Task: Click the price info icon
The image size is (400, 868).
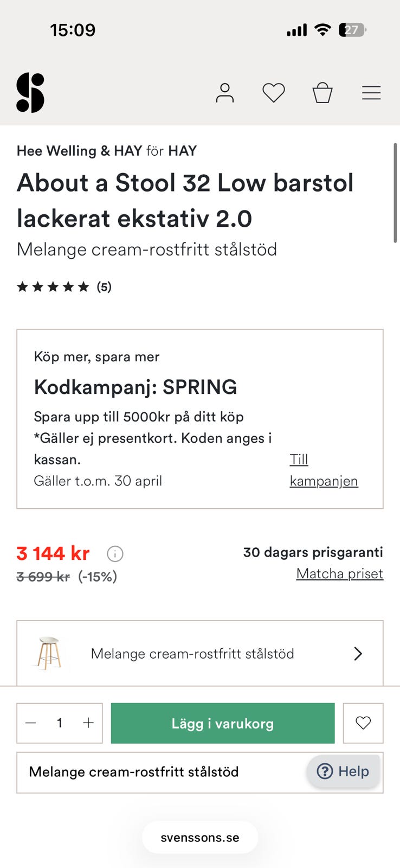Action: coord(115,554)
